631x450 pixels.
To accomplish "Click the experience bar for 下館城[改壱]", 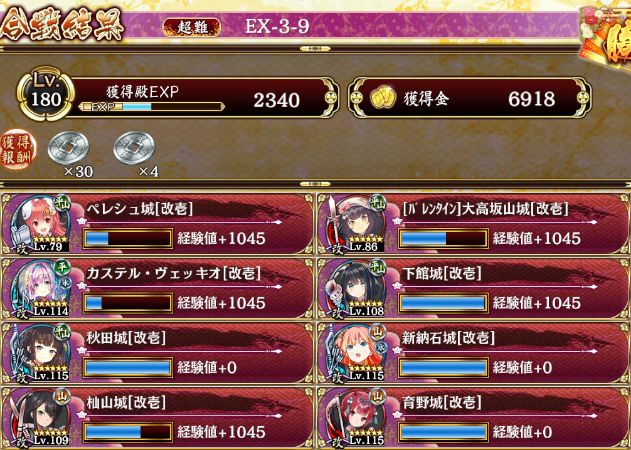I will click(x=443, y=303).
